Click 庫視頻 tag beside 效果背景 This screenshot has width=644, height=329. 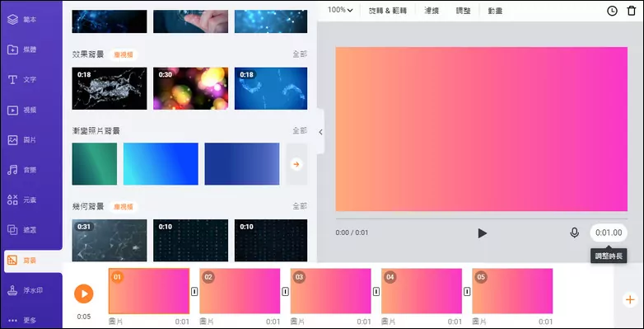[124, 54]
